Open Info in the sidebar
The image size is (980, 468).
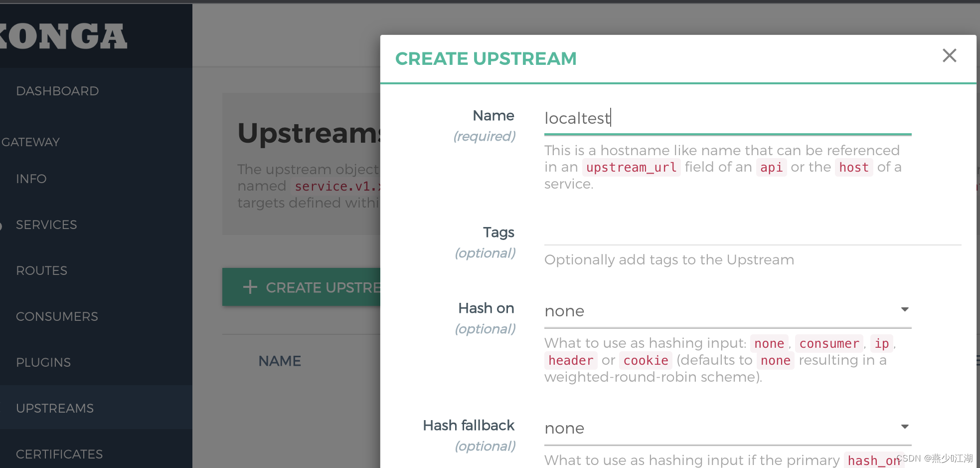[31, 179]
